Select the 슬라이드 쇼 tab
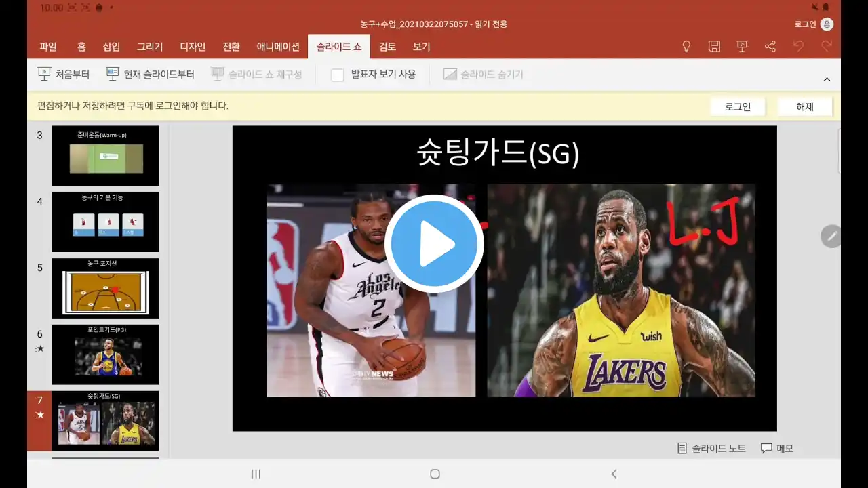This screenshot has height=488, width=868. point(339,47)
